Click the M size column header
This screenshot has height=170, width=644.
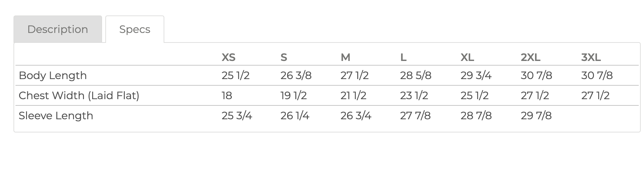[x=345, y=57]
